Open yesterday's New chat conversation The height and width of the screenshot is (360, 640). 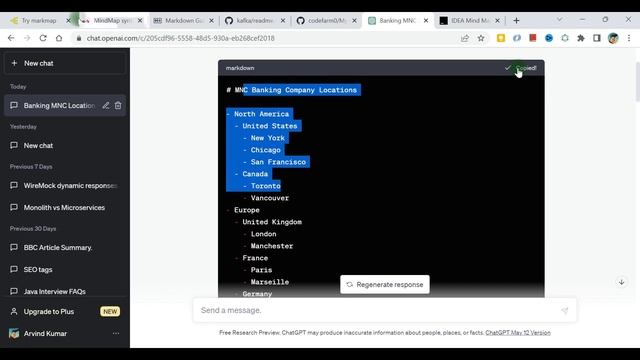64,145
